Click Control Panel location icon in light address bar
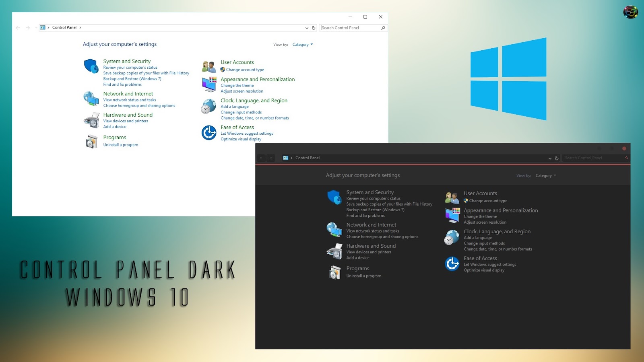Viewport: 644px width, 362px height. click(x=42, y=28)
